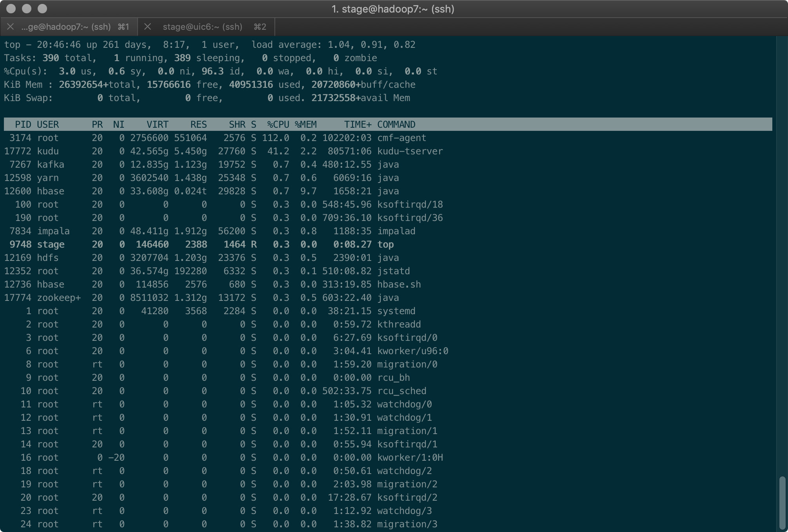Minimize the terminal with the yellow button

click(x=27, y=9)
